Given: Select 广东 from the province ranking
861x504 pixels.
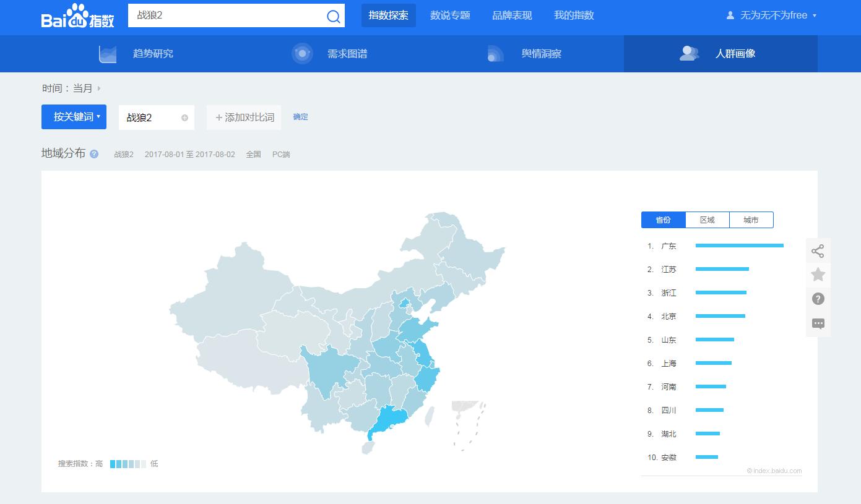Looking at the screenshot, I should (x=669, y=246).
